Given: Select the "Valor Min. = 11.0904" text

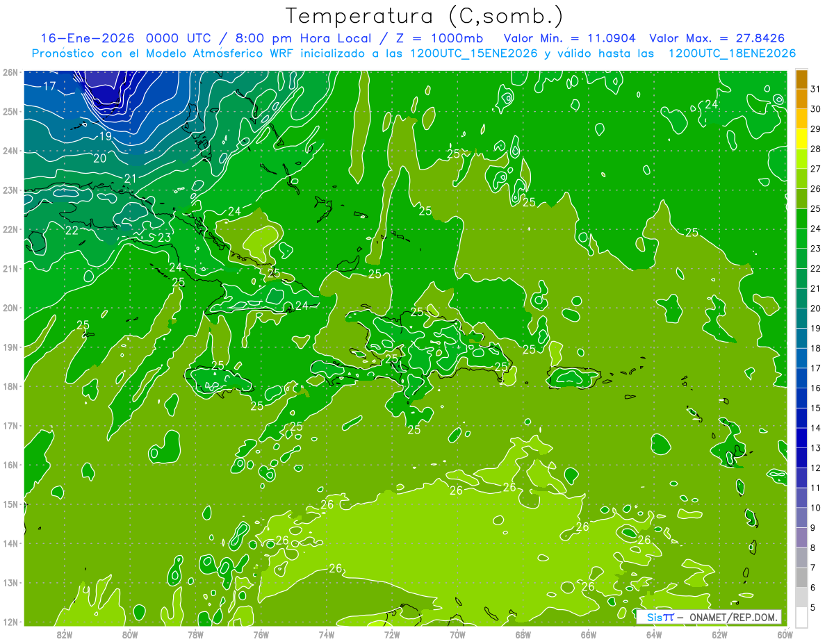Looking at the screenshot, I should click(571, 38).
